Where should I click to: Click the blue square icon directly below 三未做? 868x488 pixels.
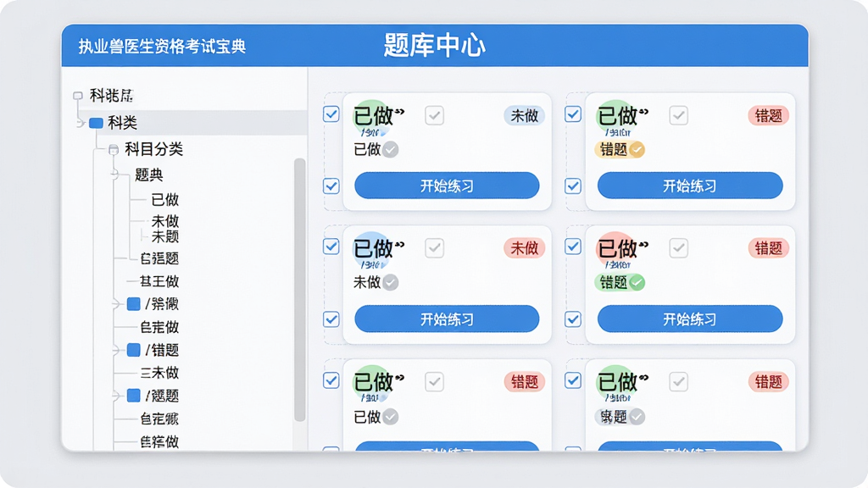133,395
